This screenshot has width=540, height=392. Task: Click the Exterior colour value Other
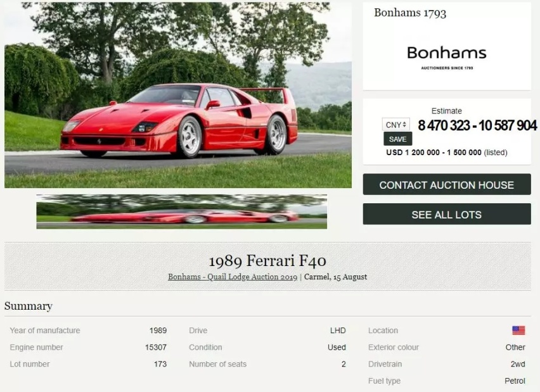click(515, 347)
